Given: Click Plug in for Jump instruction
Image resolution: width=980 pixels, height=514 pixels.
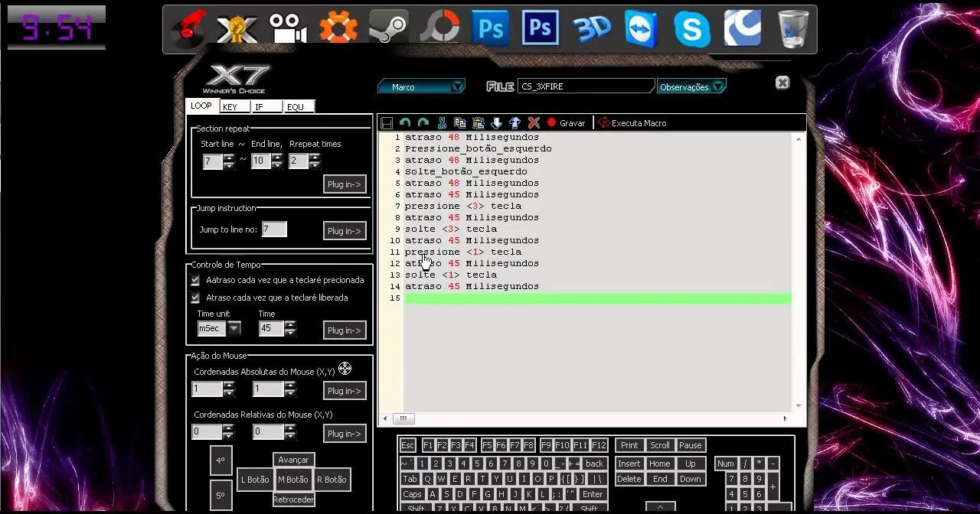Looking at the screenshot, I should pyautogui.click(x=345, y=231).
